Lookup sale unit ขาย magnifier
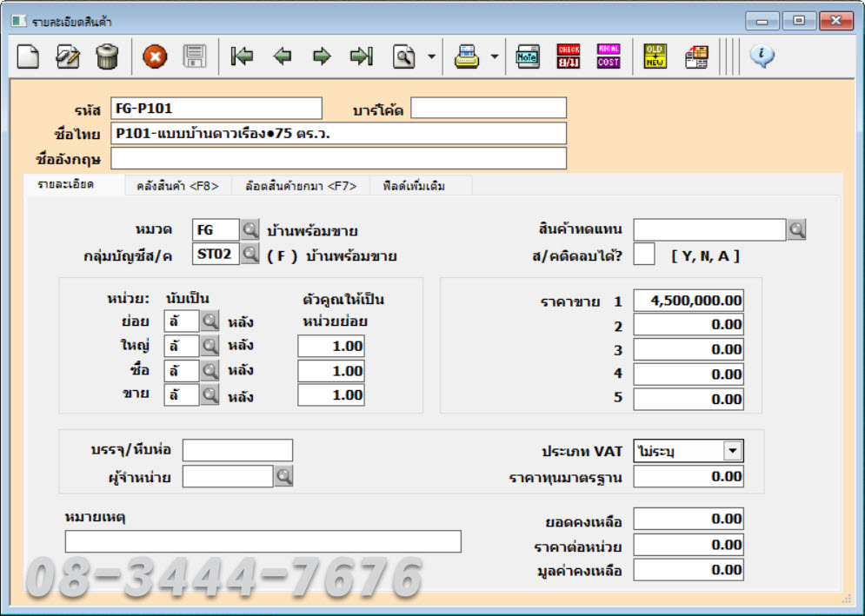This screenshot has width=865, height=616. pyautogui.click(x=210, y=394)
